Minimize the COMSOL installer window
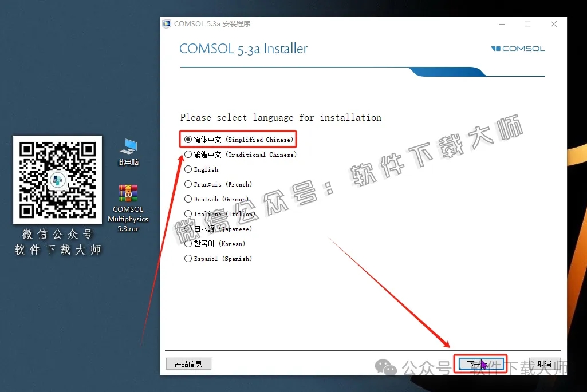Image resolution: width=587 pixels, height=392 pixels. (501, 24)
